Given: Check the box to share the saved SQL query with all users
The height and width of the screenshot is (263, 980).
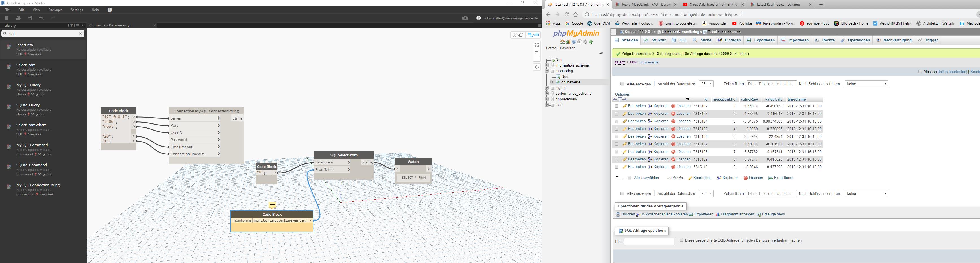Looking at the screenshot, I should pos(681,240).
